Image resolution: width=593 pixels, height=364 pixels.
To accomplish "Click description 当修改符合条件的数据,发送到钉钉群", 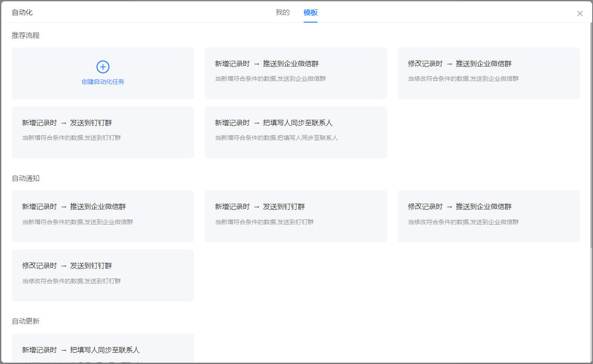I will (x=72, y=281).
